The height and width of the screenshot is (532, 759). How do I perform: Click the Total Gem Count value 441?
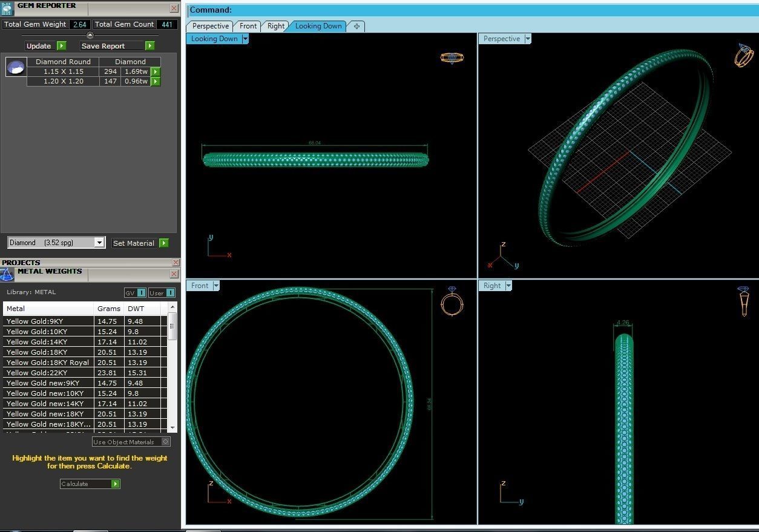(167, 25)
